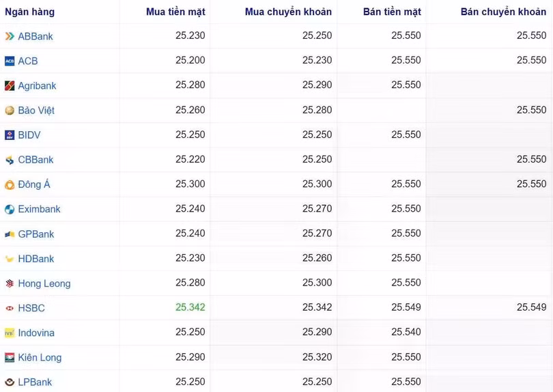Click the ABBank logo icon
The image size is (553, 392).
coord(10,36)
